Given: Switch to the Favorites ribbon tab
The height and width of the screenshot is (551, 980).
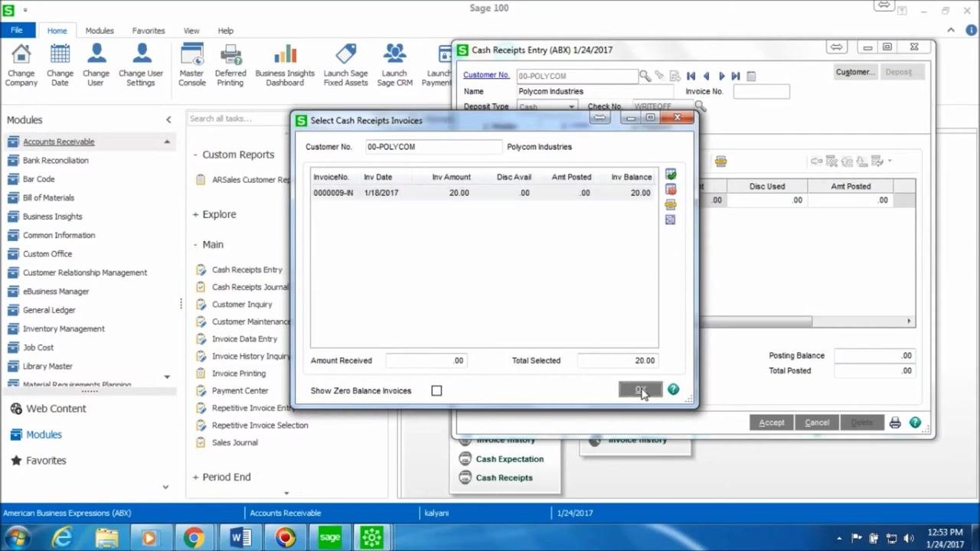Looking at the screenshot, I should coord(149,31).
